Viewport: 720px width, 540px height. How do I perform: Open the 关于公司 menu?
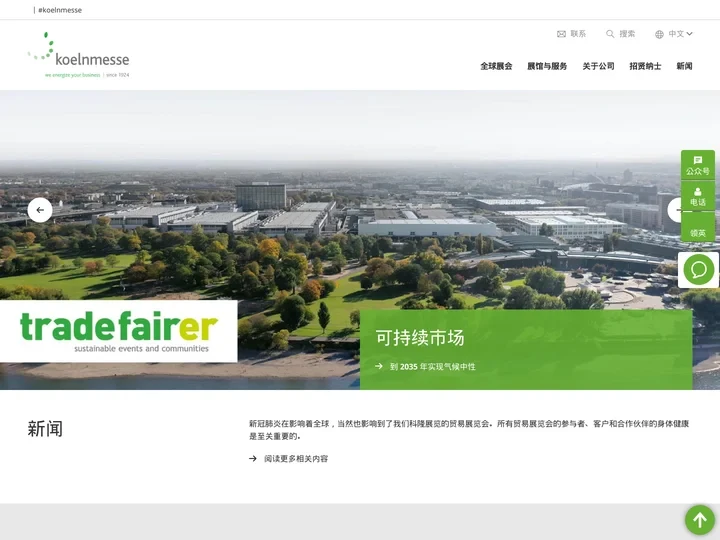coord(598,66)
